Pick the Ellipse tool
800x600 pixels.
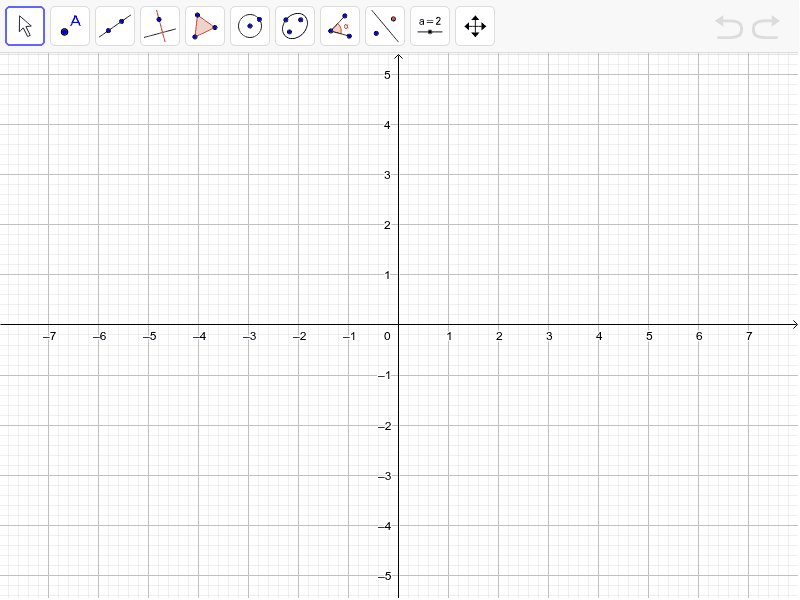click(x=295, y=25)
